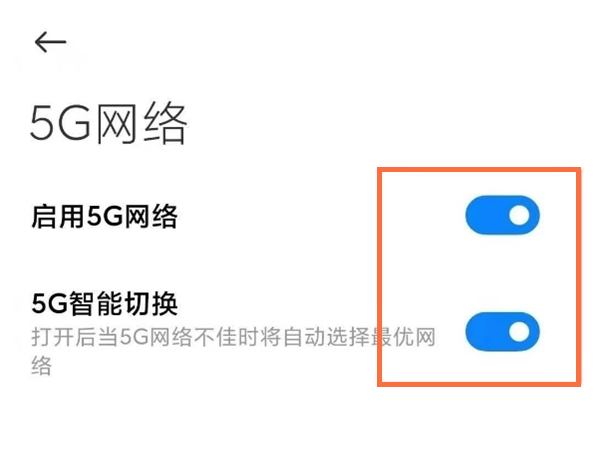This screenshot has height=450, width=600.
Task: Switch off 5G network enable toggle
Action: [502, 215]
